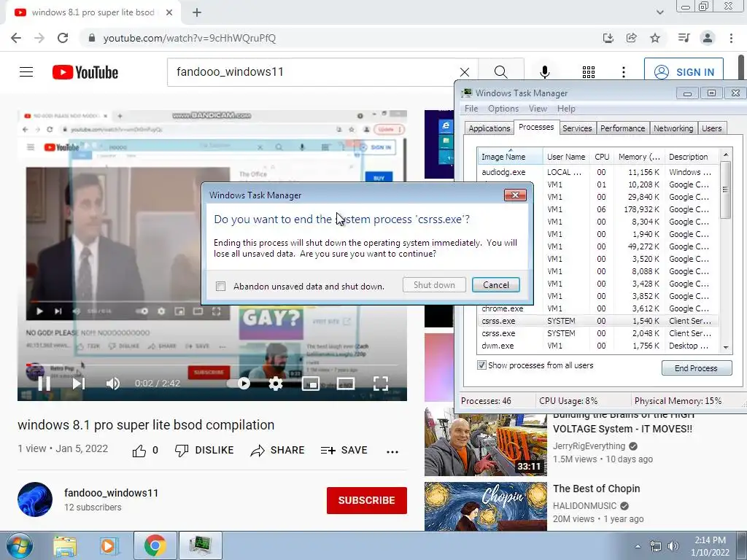The image size is (747, 560).
Task: Pause the video with the pause button
Action: (44, 384)
